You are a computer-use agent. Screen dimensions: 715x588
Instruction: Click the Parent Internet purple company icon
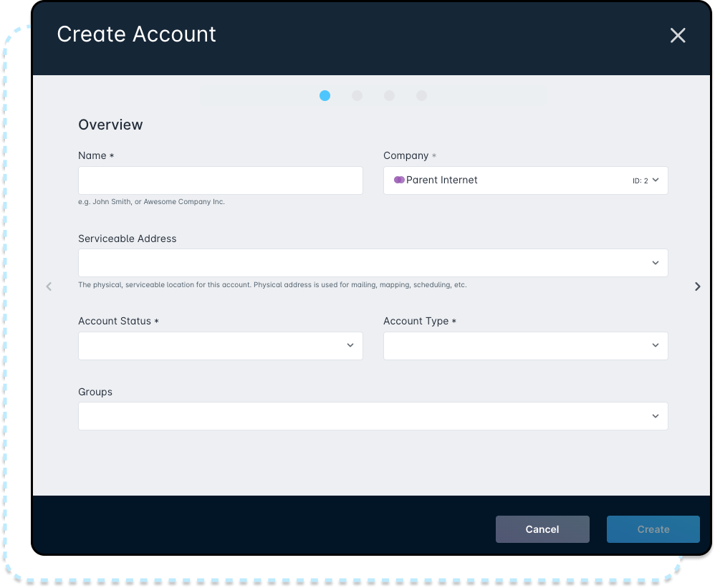click(x=399, y=180)
